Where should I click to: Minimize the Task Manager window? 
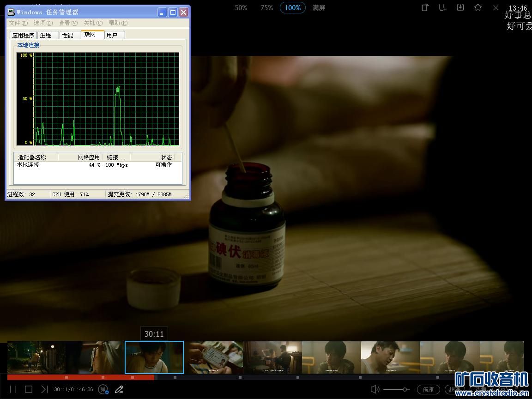(162, 12)
